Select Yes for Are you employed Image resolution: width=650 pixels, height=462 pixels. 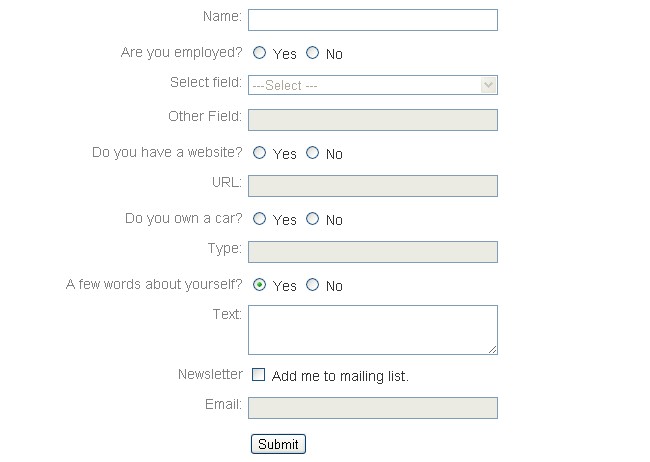260,53
